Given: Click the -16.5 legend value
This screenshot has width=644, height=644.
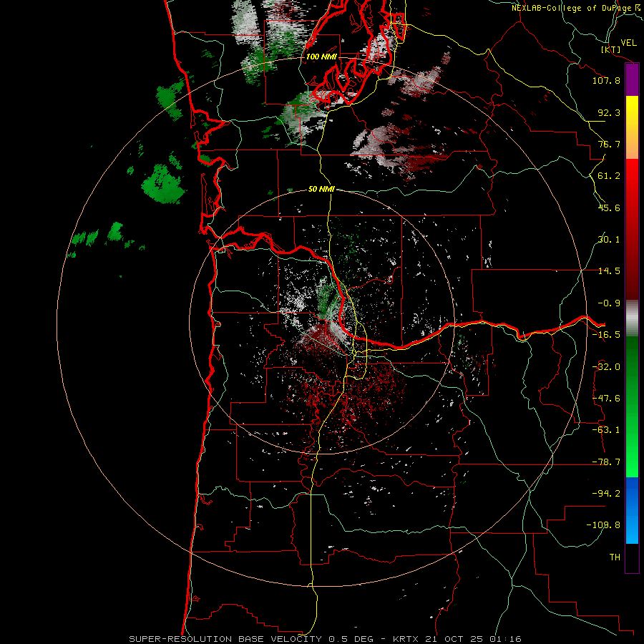Looking at the screenshot, I should 606,335.
